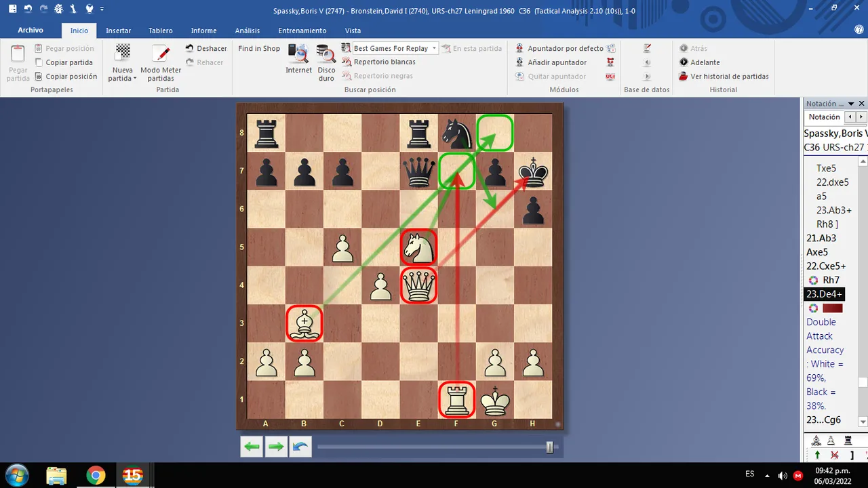Open File Explorer from the taskbar
Image resolution: width=868 pixels, height=488 pixels.
click(x=57, y=475)
